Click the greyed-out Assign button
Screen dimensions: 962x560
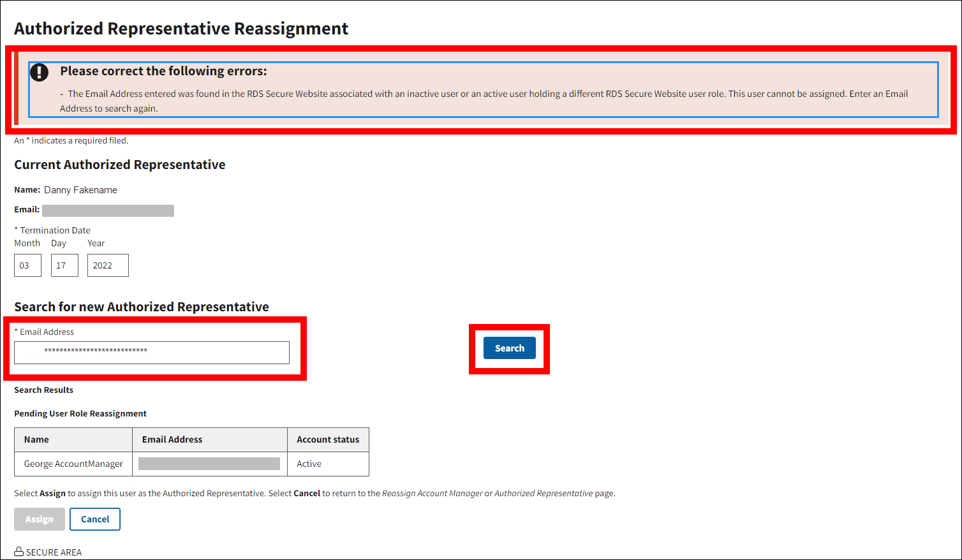coord(40,519)
